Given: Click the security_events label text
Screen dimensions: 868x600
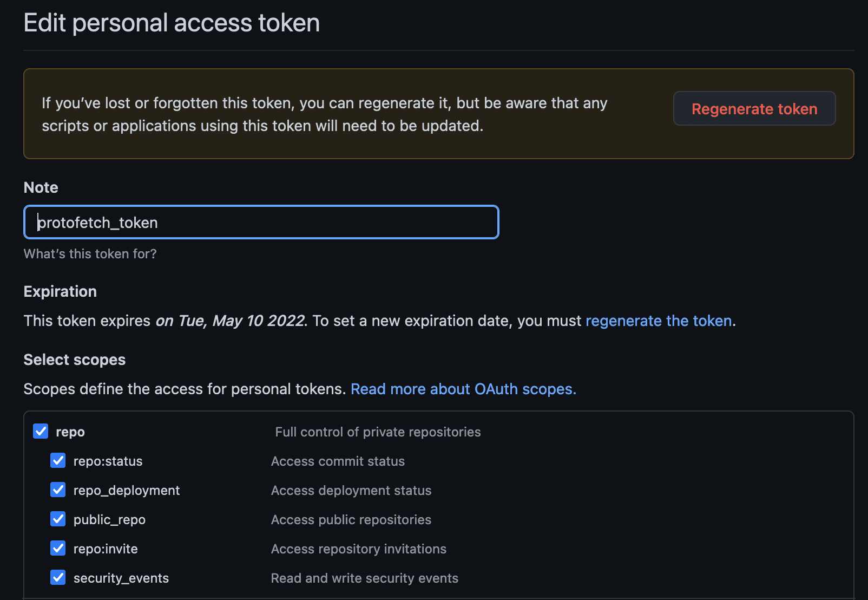Looking at the screenshot, I should tap(121, 578).
